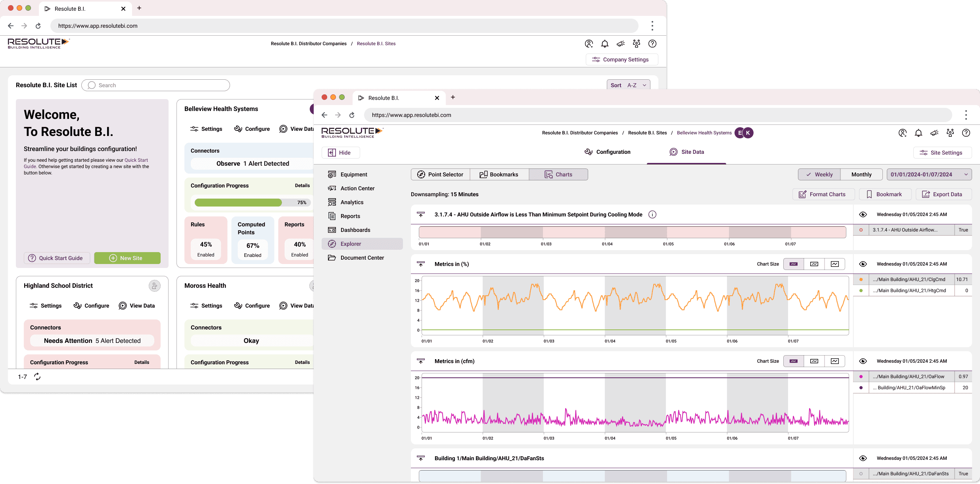Open Document Center in sidebar

coord(362,258)
